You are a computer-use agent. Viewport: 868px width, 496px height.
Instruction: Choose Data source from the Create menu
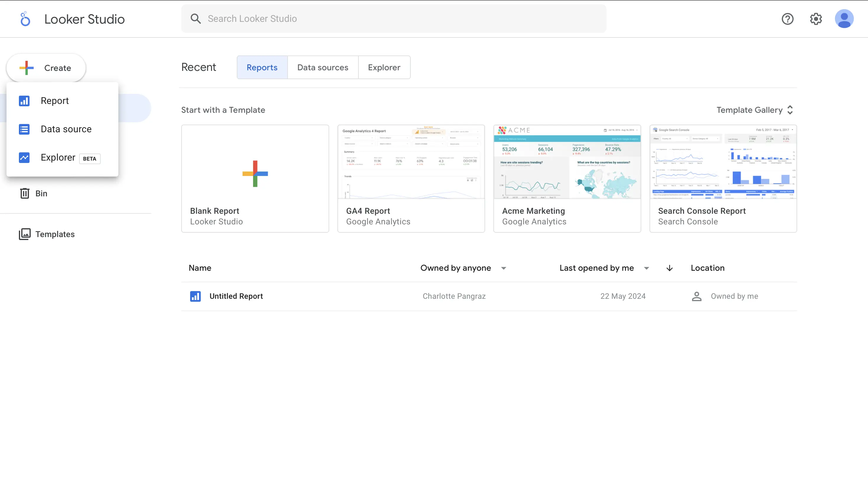[x=62, y=129]
